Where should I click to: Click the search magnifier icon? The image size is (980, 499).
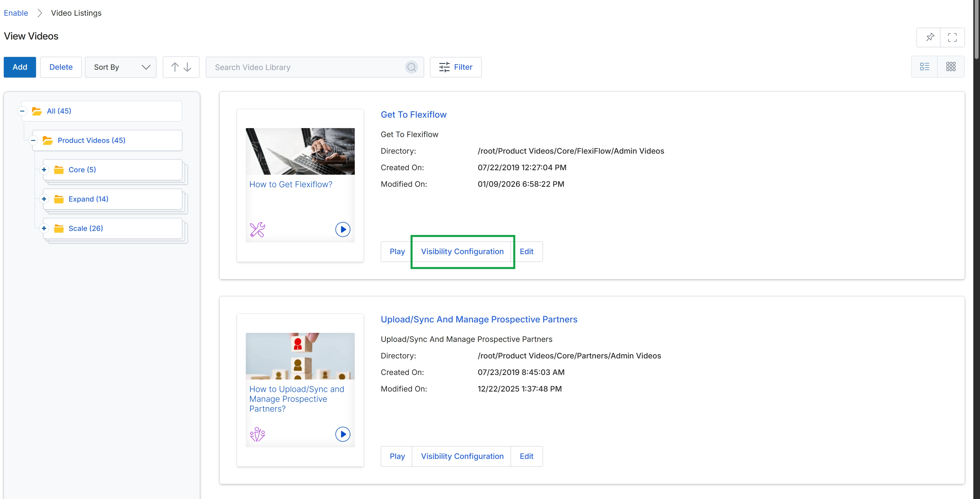[x=411, y=67]
